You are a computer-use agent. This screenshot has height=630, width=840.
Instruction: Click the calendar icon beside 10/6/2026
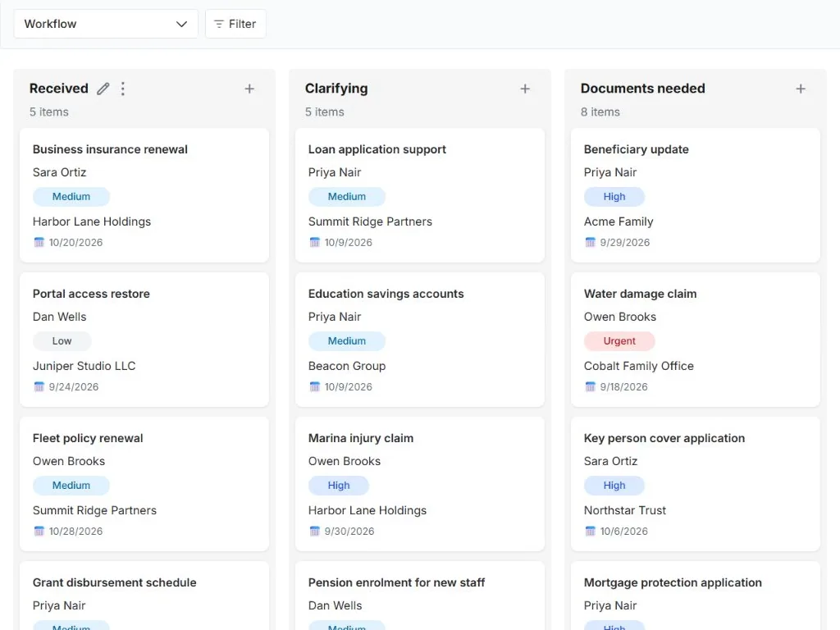tap(590, 531)
